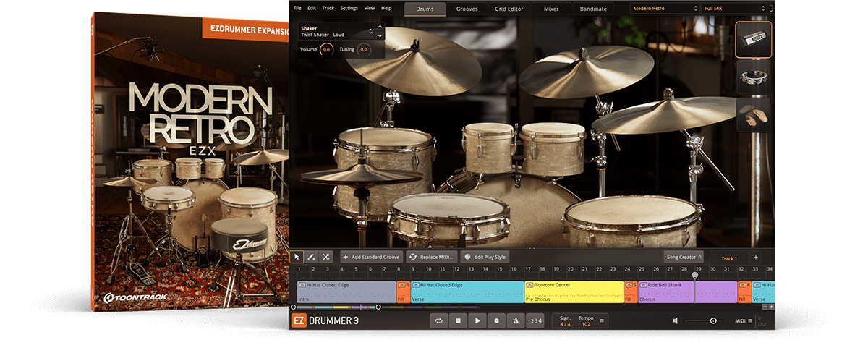Open the Settings menu
The width and height of the screenshot is (868, 353).
[349, 8]
